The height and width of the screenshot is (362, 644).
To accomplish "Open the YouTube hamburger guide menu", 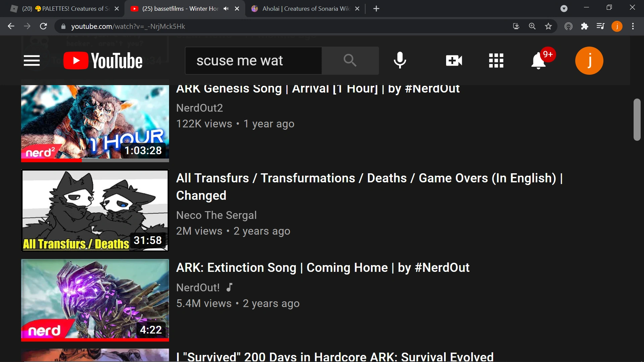I will [x=32, y=61].
